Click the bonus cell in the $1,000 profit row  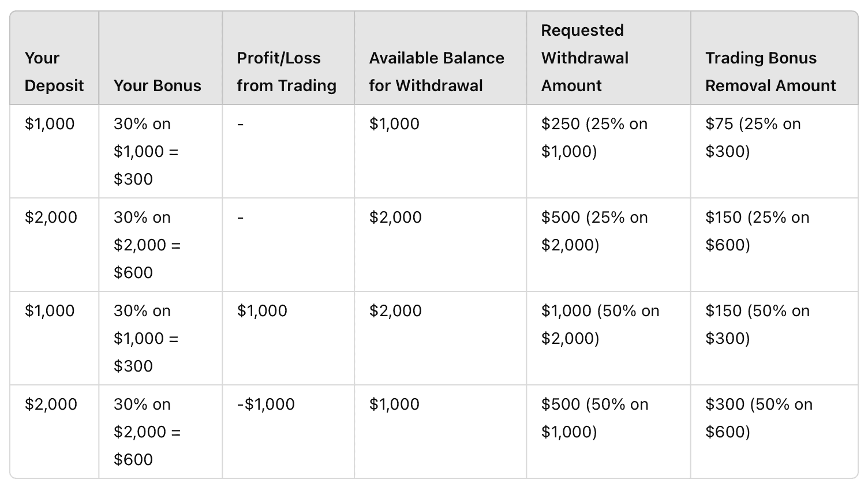pos(146,338)
